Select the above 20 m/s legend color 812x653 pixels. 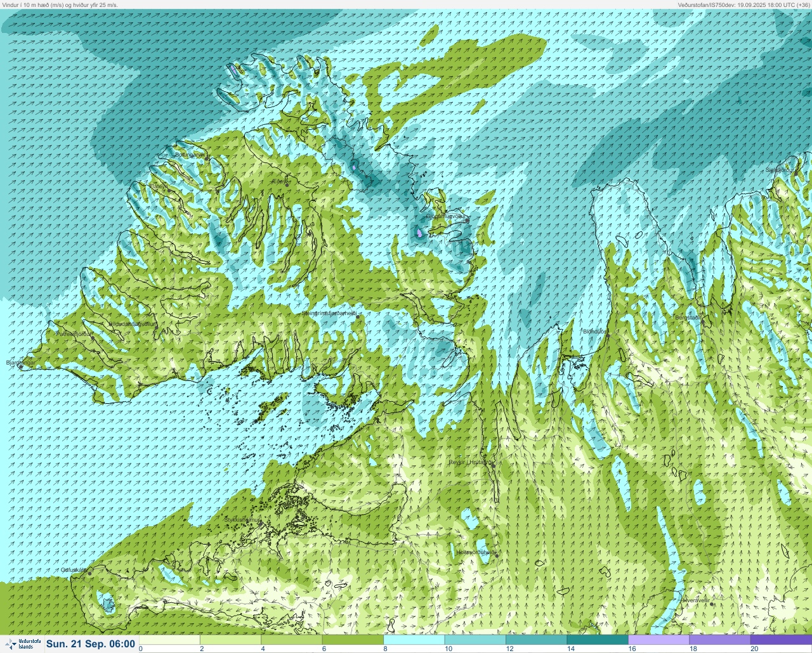click(x=781, y=640)
